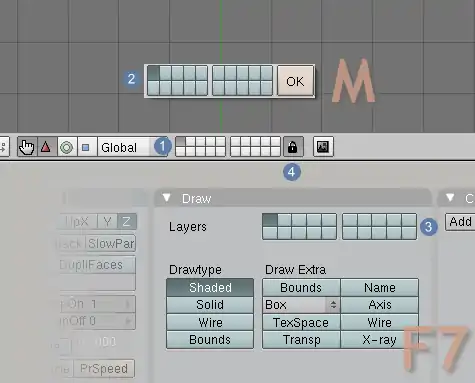The width and height of the screenshot is (475, 383).
Task: Enable the Axis draw extra option
Action: pyautogui.click(x=379, y=305)
